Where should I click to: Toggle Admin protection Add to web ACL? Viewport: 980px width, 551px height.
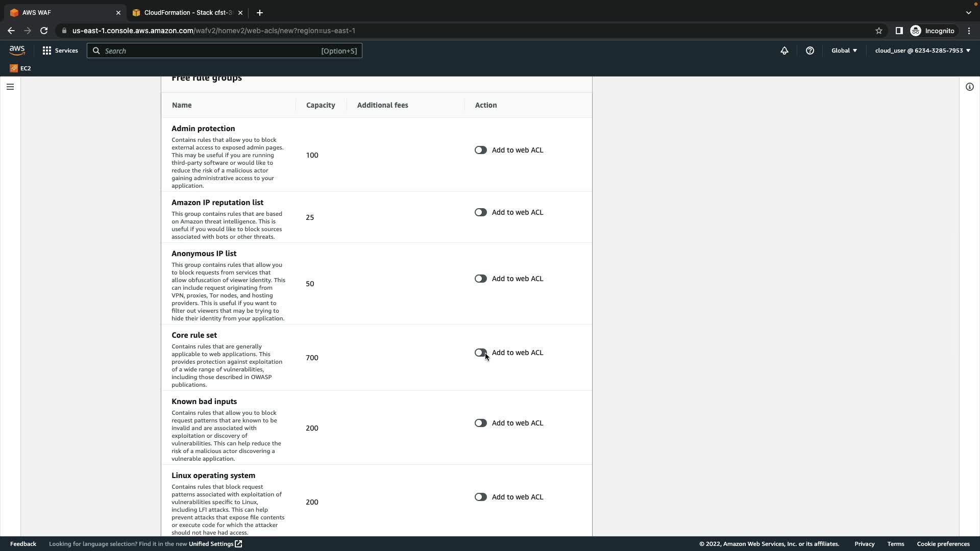[480, 150]
